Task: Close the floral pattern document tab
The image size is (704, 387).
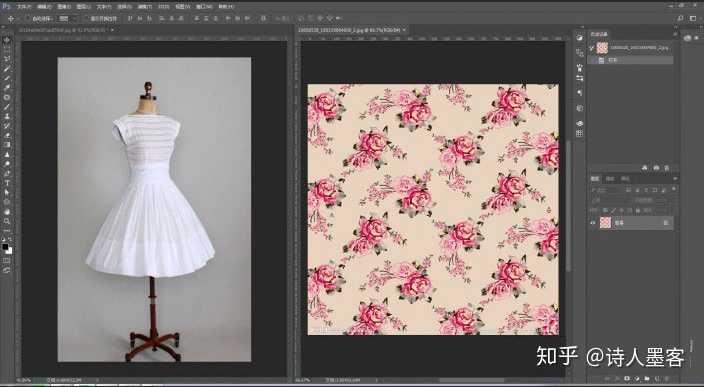Action: point(404,30)
